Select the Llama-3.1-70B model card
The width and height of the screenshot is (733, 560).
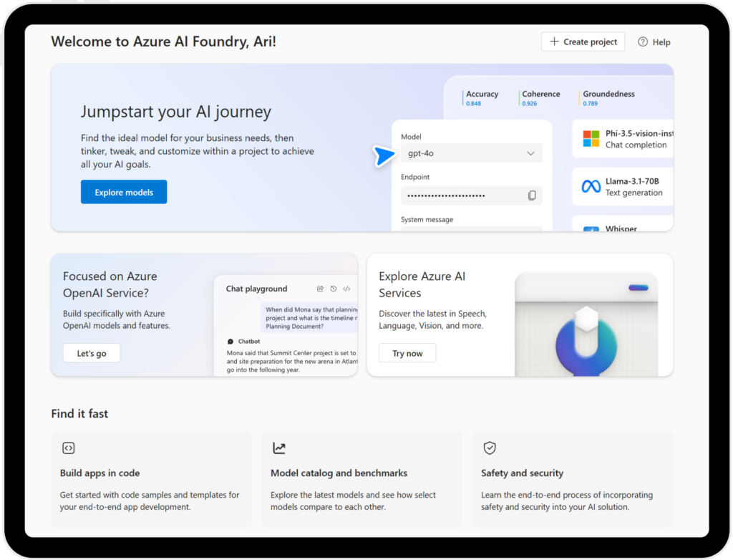click(623, 187)
